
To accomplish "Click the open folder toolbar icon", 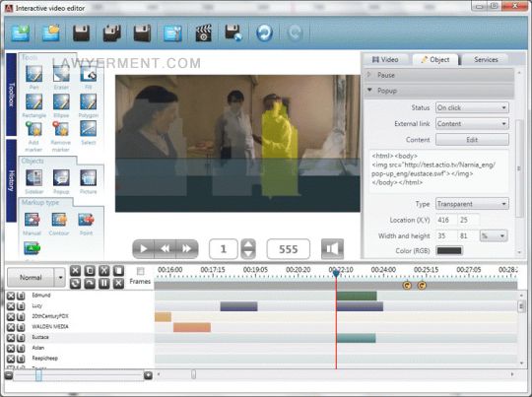I will tap(51, 33).
